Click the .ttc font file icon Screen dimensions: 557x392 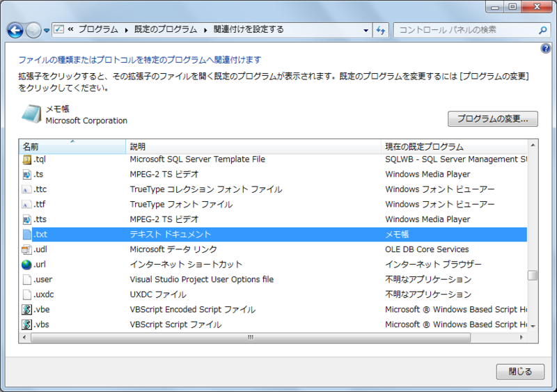26,189
